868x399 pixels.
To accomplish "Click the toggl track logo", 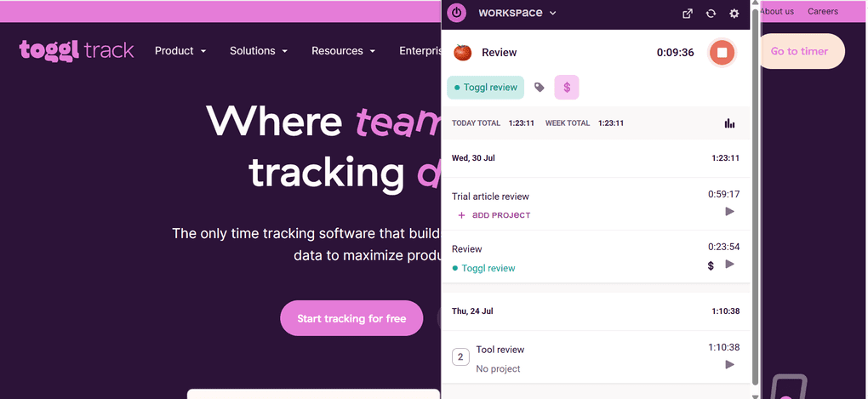I will click(x=77, y=50).
